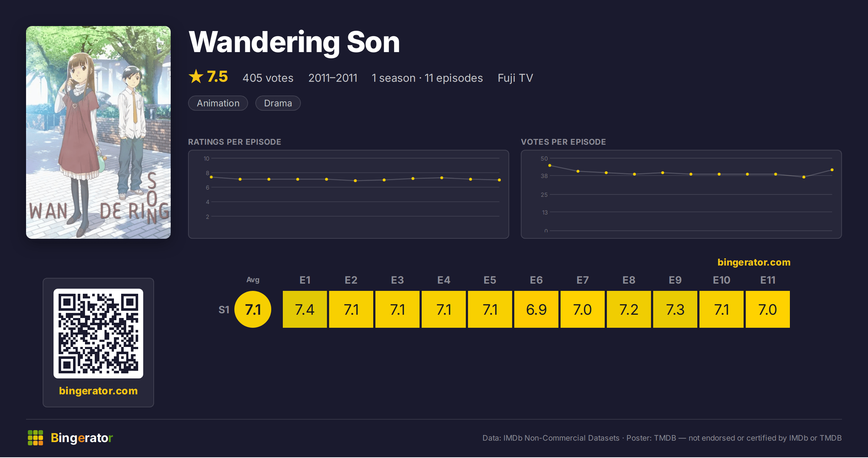The width and height of the screenshot is (868, 458).
Task: Open bingerator.com link above episode grid
Action: click(754, 262)
